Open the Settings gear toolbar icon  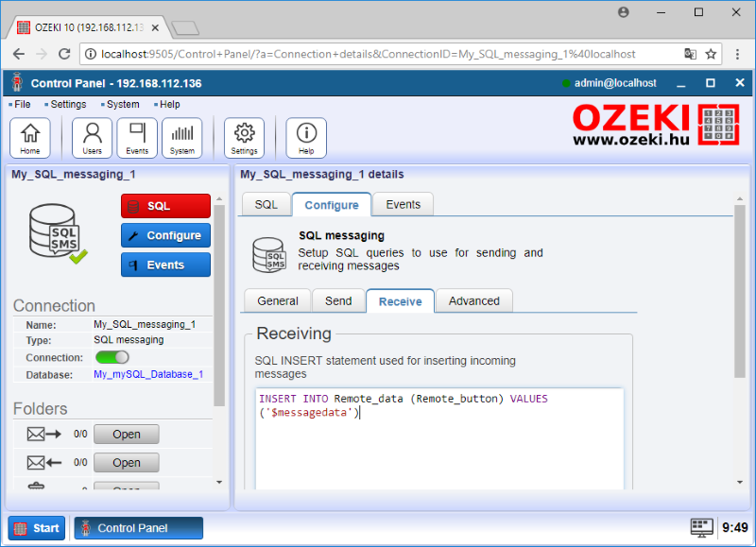(x=244, y=138)
